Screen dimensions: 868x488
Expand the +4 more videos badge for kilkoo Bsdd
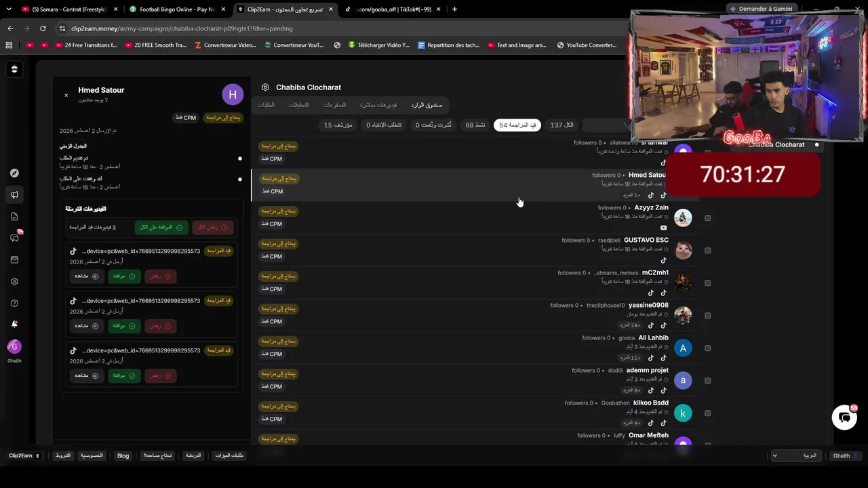tap(631, 423)
